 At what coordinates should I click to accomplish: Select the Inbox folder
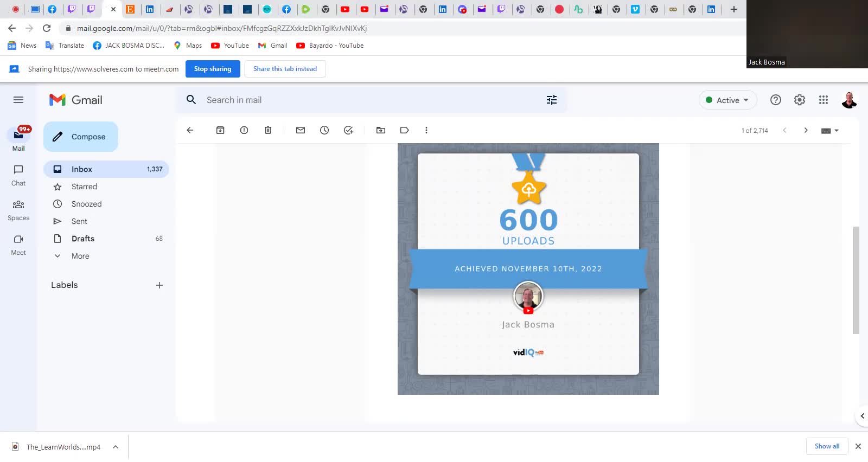106,169
